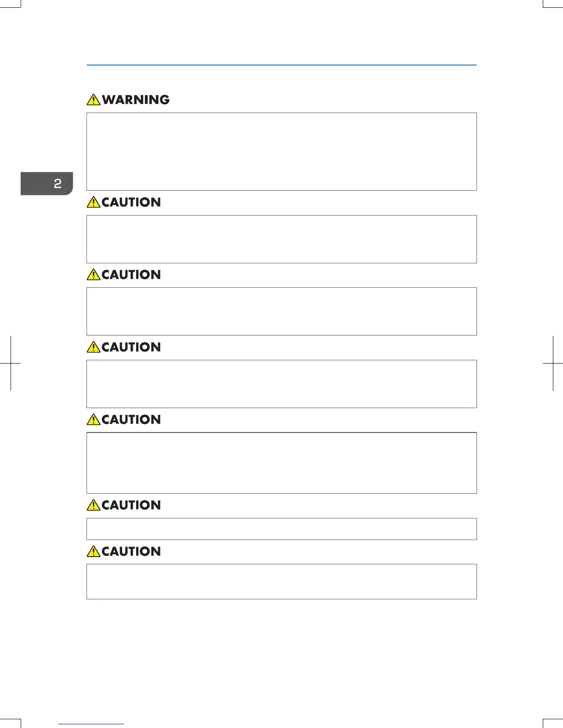563x728 pixels.
Task: Click inside the box under the fourth CAUTION
Action: 281,463
